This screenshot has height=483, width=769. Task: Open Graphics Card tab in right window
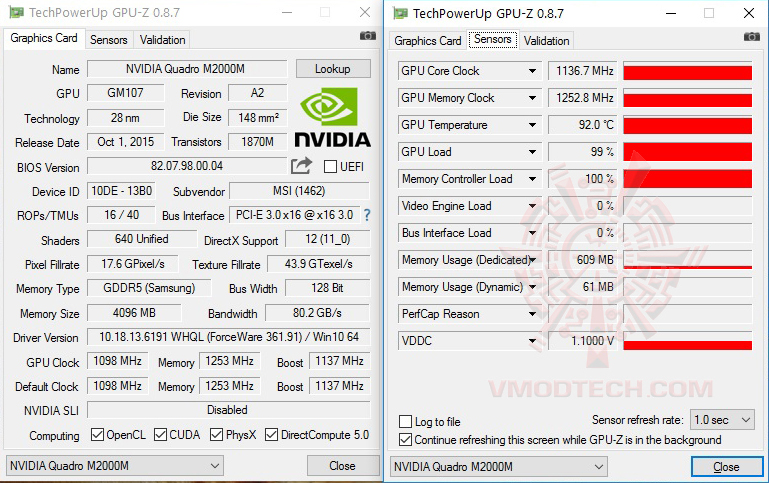(428, 41)
